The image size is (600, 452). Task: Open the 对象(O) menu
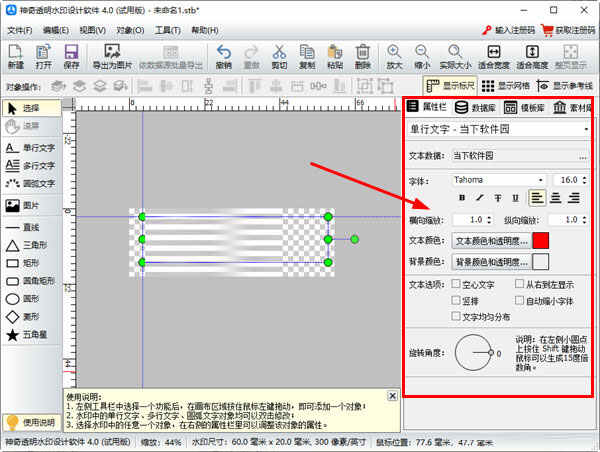point(129,31)
